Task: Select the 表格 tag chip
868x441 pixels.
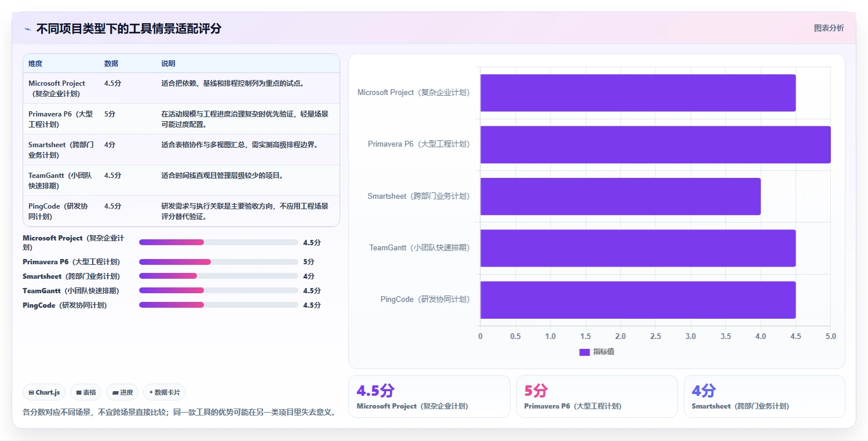Action: click(86, 392)
